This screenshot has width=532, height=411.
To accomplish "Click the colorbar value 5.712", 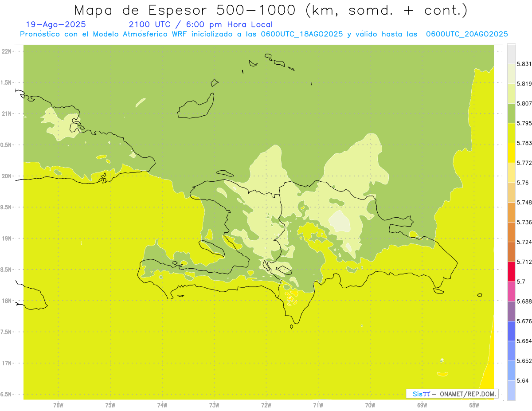I will [524, 262].
